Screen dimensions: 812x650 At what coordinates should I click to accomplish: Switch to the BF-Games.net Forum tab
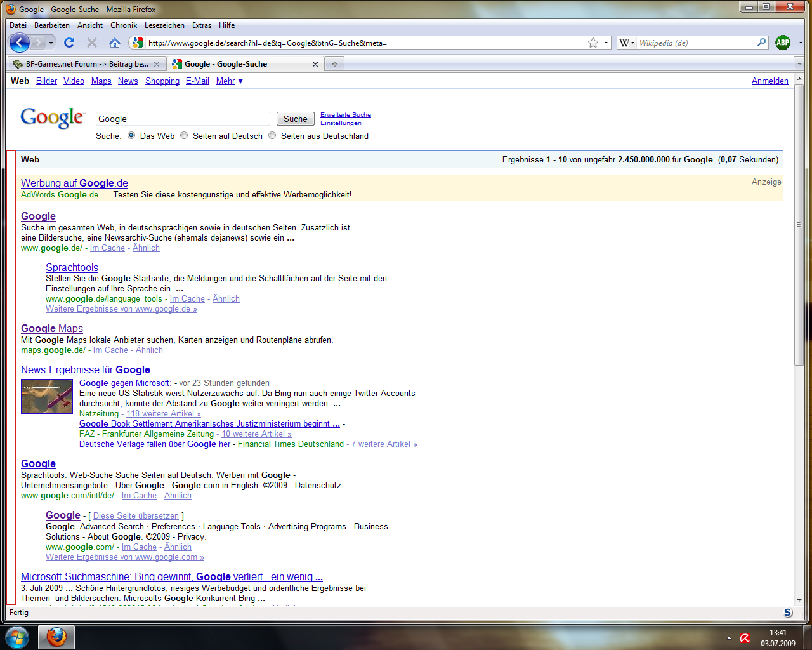tap(86, 64)
